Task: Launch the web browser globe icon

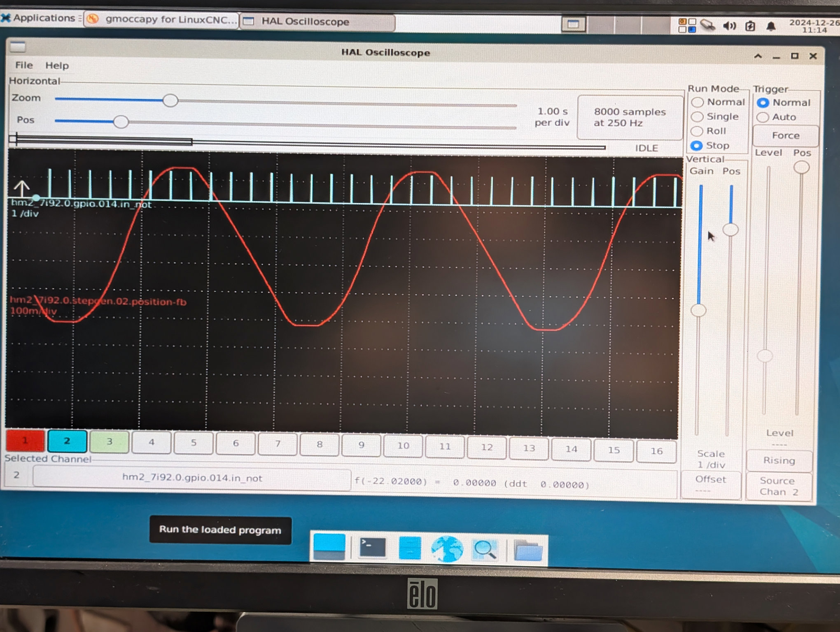Action: coord(447,549)
